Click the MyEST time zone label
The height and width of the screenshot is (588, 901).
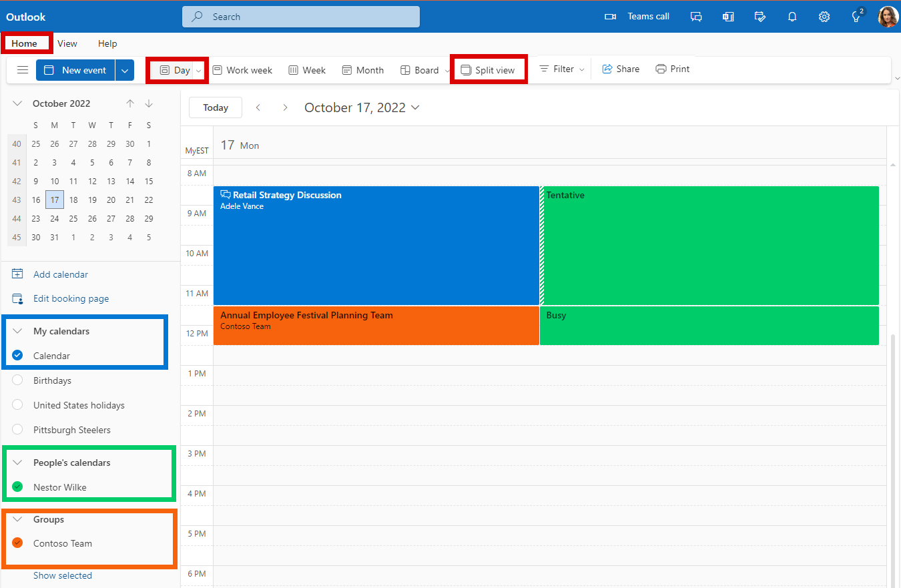tap(197, 151)
